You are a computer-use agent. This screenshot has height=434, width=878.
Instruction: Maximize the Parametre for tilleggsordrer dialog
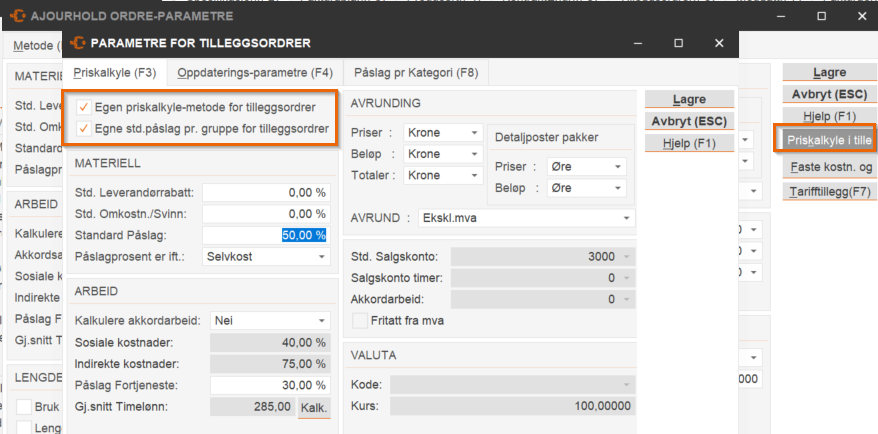(678, 43)
